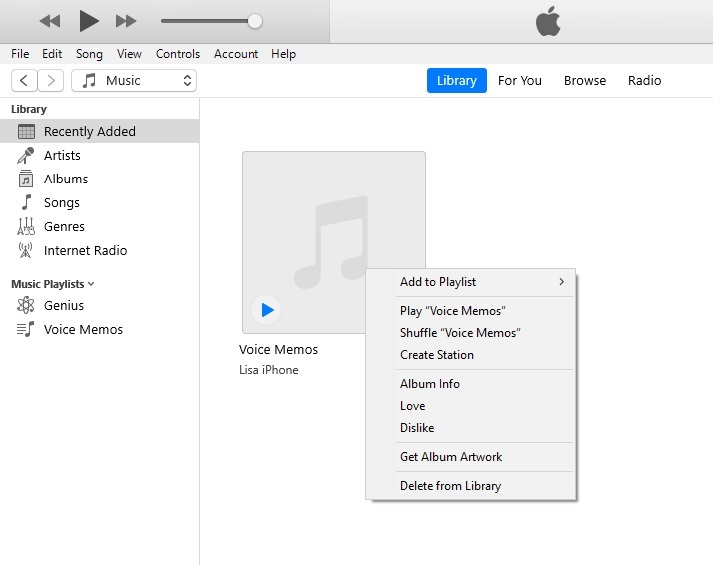Click the Songs note icon

pyautogui.click(x=26, y=202)
